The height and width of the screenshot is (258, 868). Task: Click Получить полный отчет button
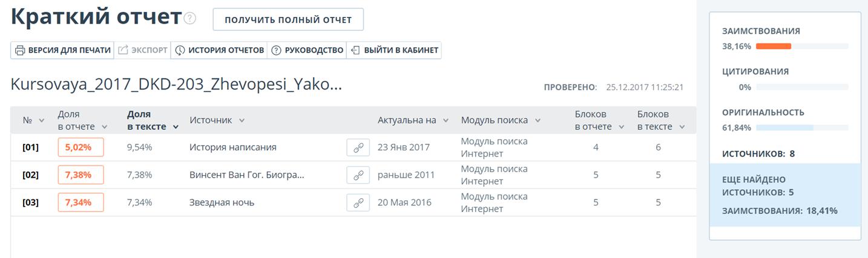pyautogui.click(x=288, y=19)
